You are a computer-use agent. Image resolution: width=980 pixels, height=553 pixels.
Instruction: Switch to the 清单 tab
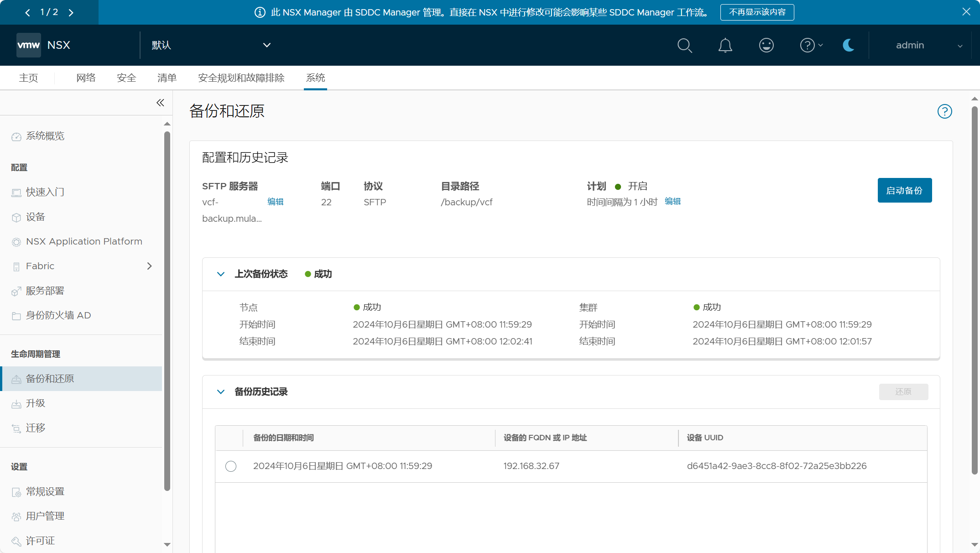[x=167, y=78]
